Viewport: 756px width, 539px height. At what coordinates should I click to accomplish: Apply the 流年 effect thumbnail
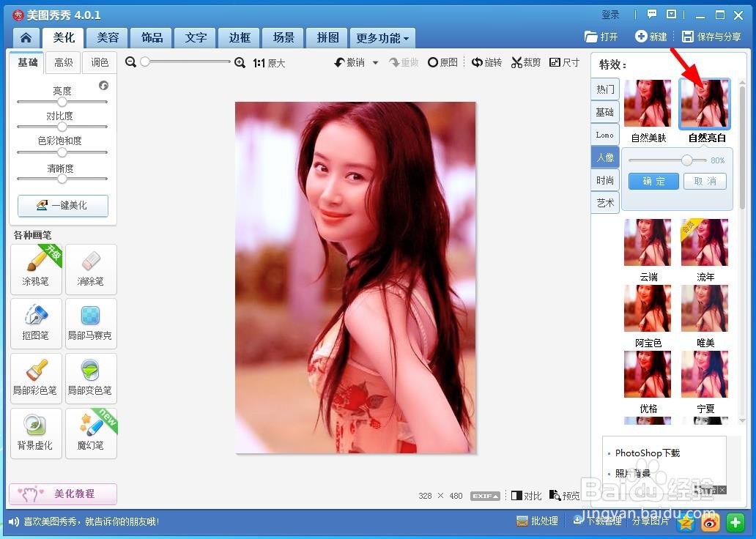[x=705, y=242]
